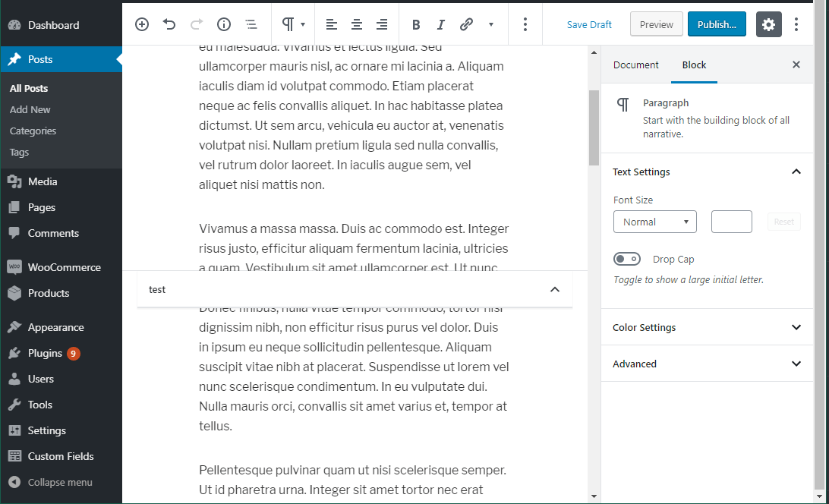Collapse the test meta box panel
The height and width of the screenshot is (504, 829).
pyautogui.click(x=554, y=289)
